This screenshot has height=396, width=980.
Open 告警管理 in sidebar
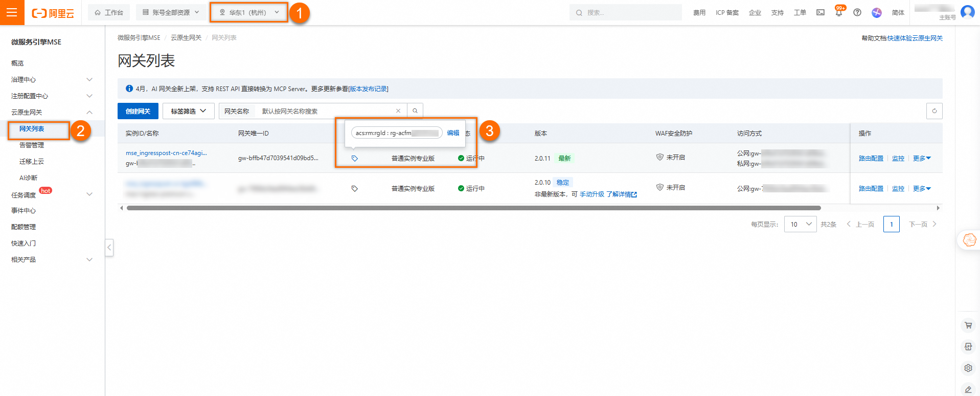32,145
